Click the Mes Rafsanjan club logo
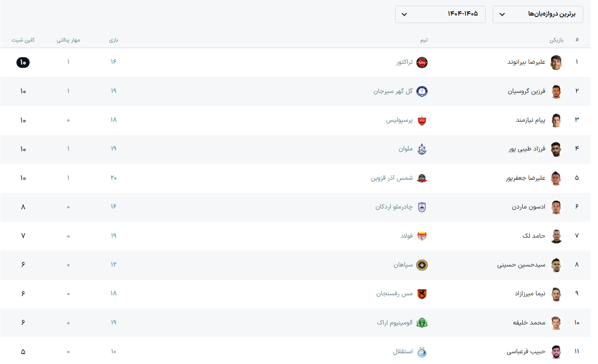Screen dimensions: 598x364 422,294
